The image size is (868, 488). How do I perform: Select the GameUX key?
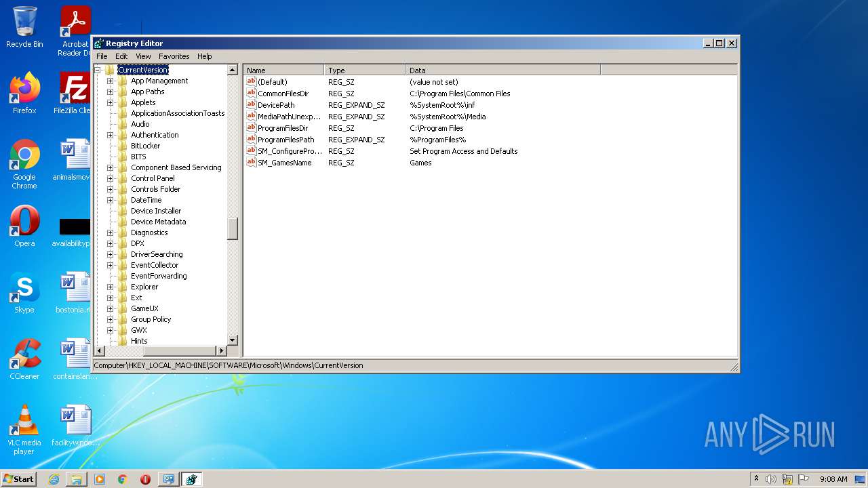pos(144,308)
